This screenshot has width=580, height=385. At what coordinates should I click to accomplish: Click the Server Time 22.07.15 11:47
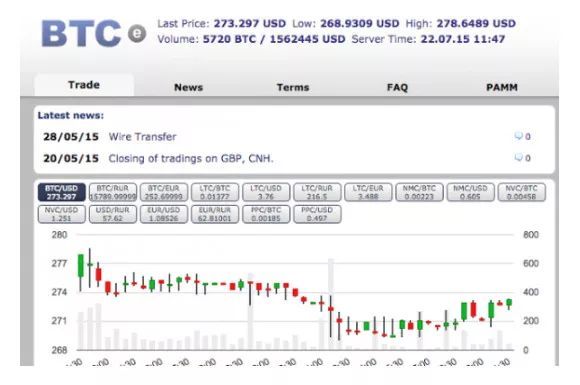(463, 39)
